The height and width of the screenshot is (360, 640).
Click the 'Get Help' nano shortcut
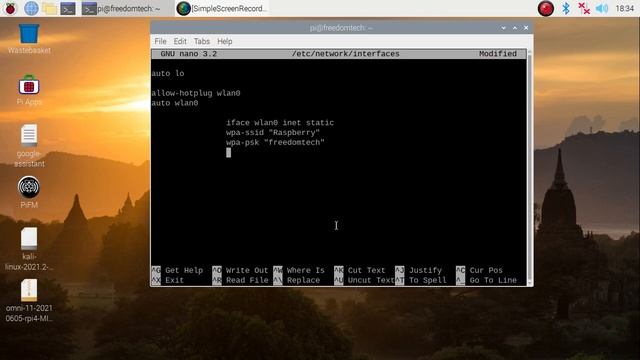click(177, 270)
